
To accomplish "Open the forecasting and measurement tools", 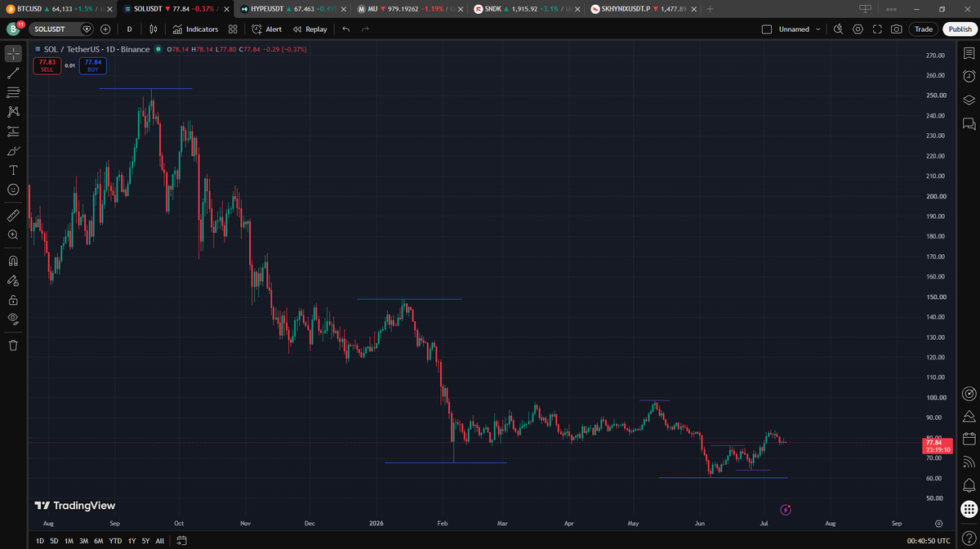I will [x=13, y=132].
